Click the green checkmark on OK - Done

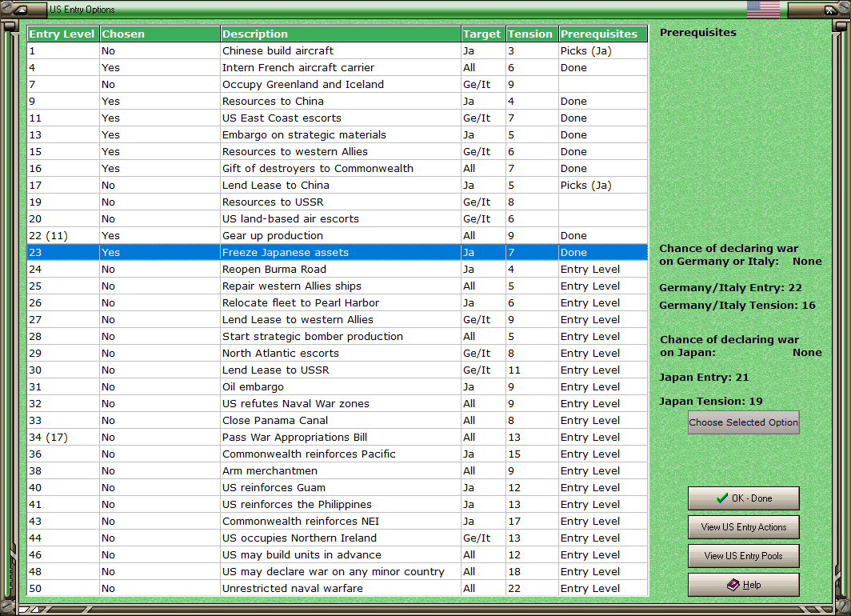721,498
